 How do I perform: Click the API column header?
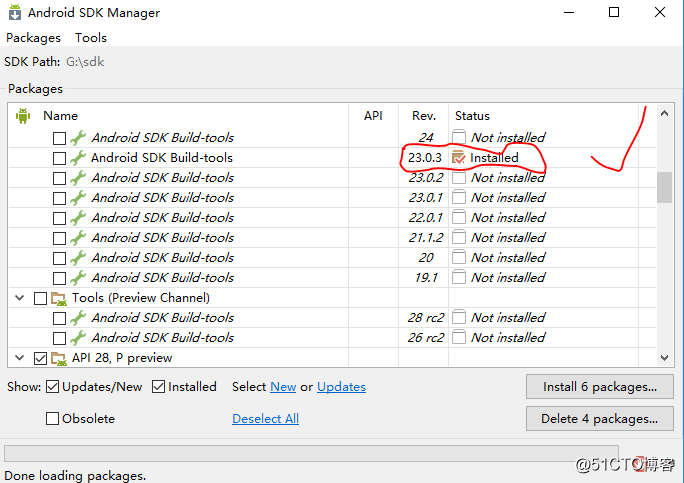click(x=373, y=116)
